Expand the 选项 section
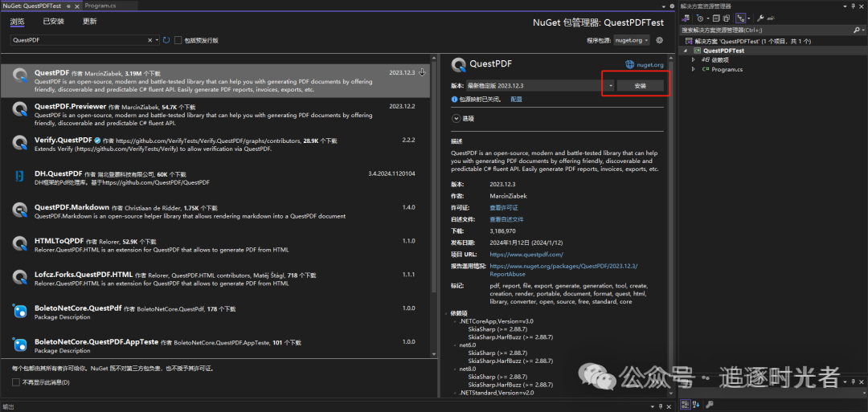This screenshot has width=868, height=412. tap(457, 118)
